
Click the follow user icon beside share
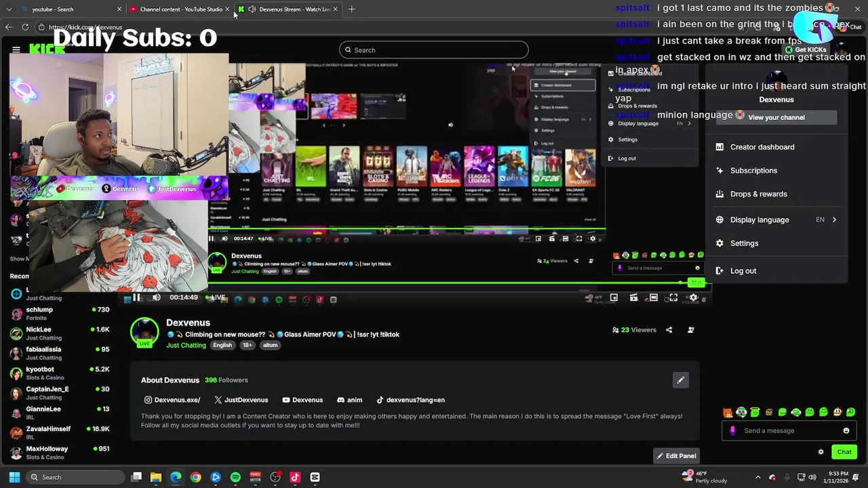[x=690, y=330]
